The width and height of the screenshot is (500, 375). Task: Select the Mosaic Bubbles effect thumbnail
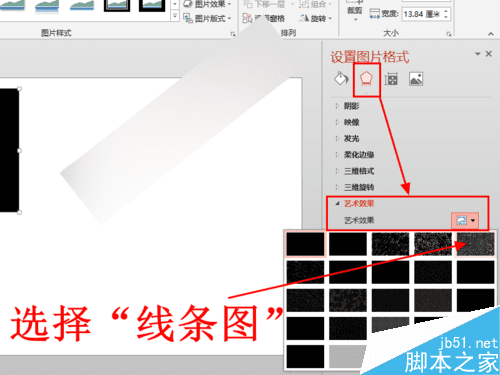[x=433, y=300]
